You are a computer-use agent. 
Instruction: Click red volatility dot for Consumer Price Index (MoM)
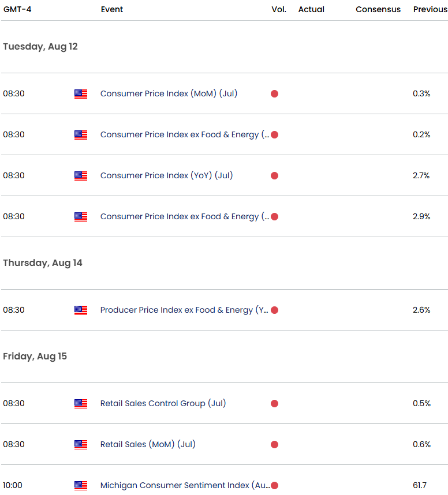point(274,93)
